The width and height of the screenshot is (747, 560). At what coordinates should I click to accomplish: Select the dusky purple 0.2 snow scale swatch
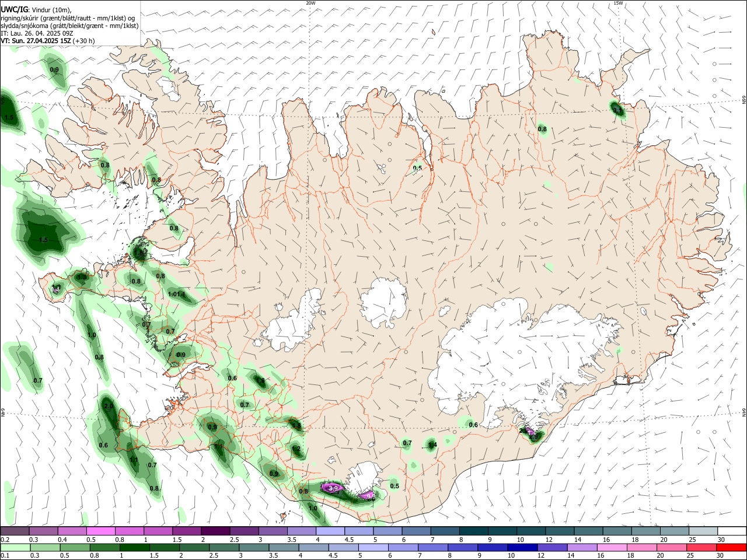point(15,531)
